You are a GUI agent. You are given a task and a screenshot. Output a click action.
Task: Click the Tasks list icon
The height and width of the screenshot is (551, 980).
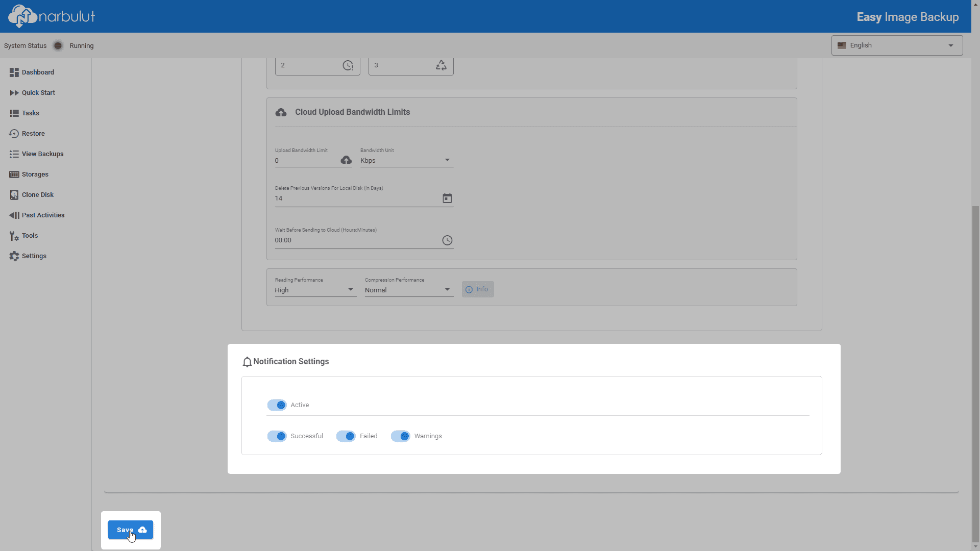click(x=14, y=113)
